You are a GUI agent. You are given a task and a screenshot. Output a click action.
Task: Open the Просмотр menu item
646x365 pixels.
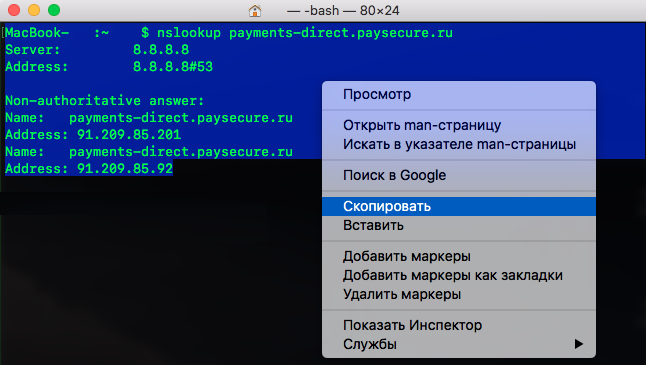click(x=459, y=94)
